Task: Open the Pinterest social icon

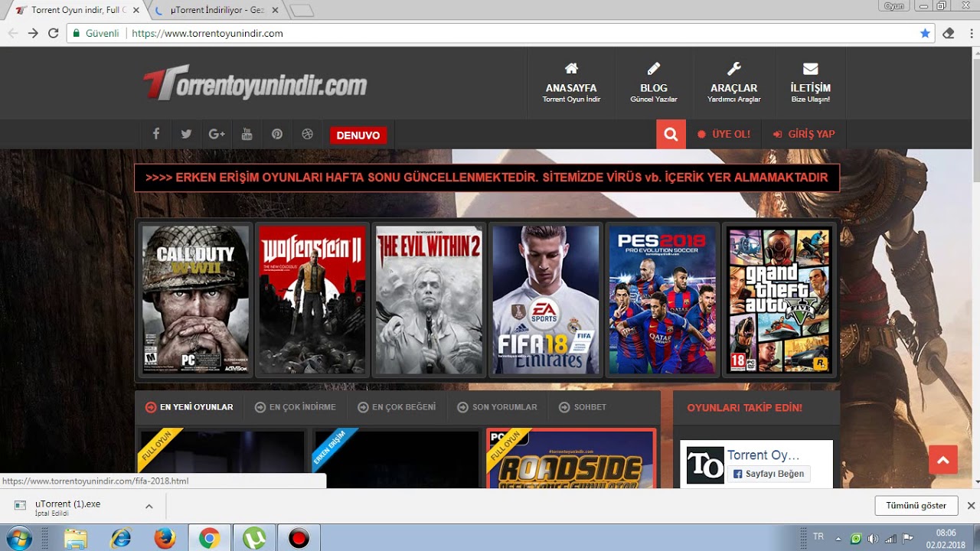Action: (277, 134)
